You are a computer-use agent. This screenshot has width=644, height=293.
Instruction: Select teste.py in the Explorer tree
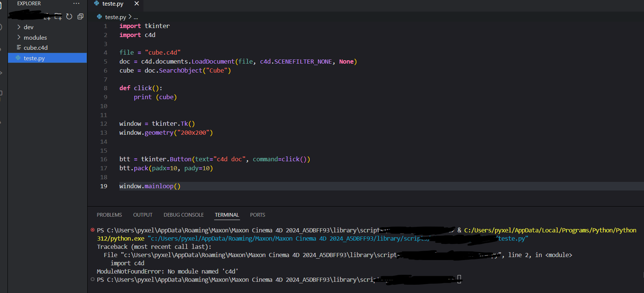click(48, 58)
